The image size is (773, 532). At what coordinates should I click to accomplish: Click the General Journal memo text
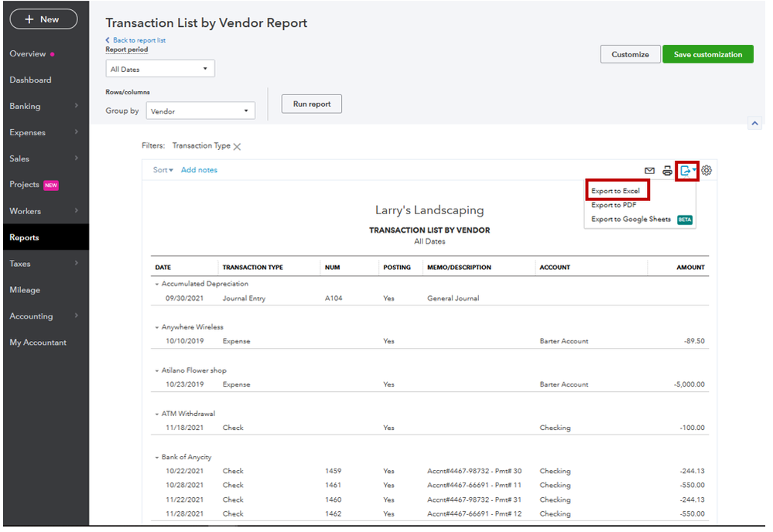pos(453,298)
